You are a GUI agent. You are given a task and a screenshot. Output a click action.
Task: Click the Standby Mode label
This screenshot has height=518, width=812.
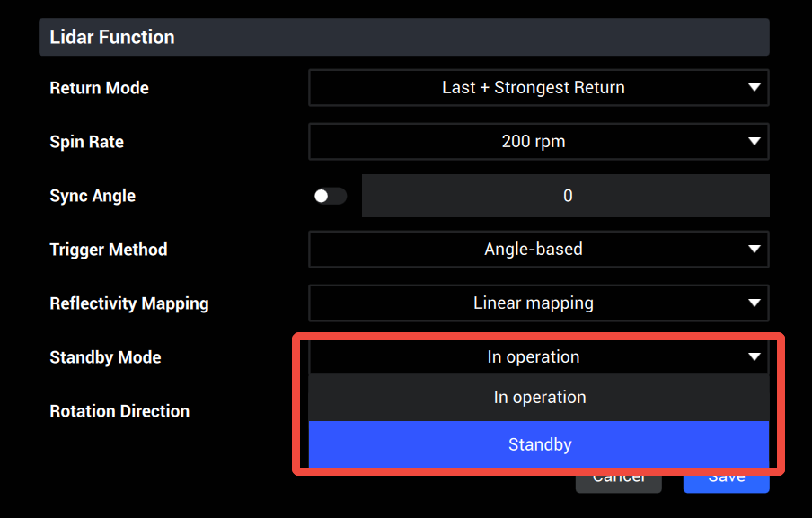(105, 357)
